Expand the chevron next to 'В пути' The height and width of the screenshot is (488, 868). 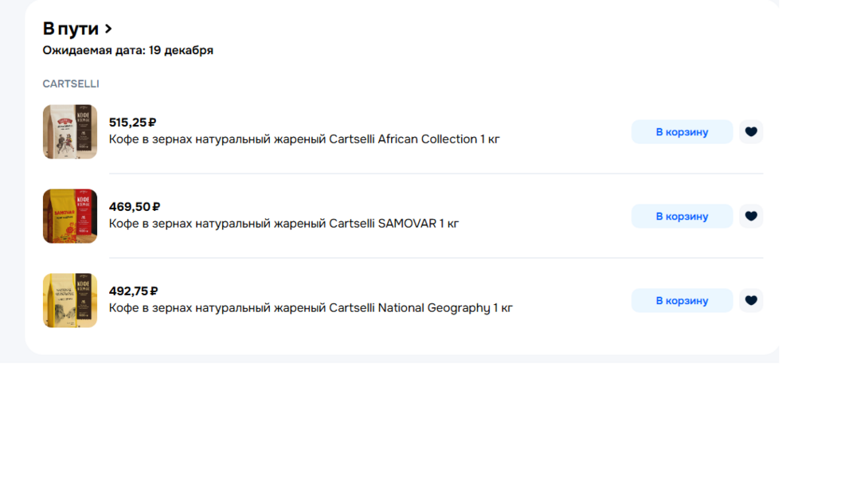108,29
